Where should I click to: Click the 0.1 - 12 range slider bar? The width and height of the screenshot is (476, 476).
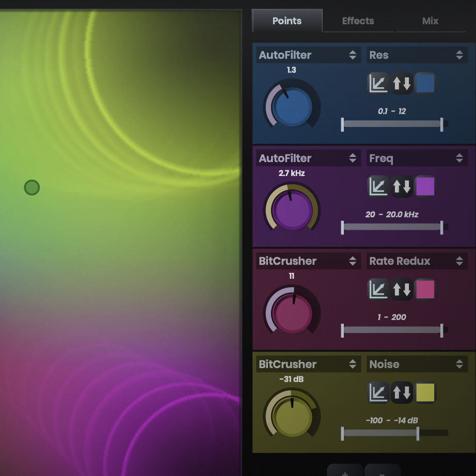392,124
